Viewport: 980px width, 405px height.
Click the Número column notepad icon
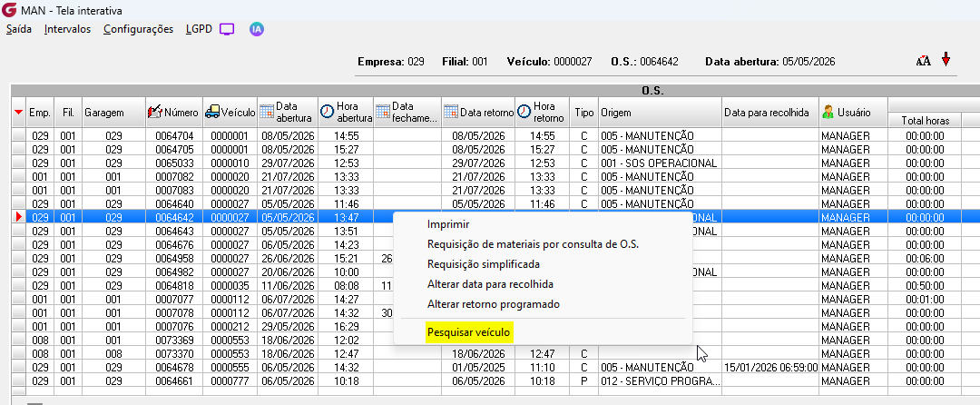coord(155,112)
